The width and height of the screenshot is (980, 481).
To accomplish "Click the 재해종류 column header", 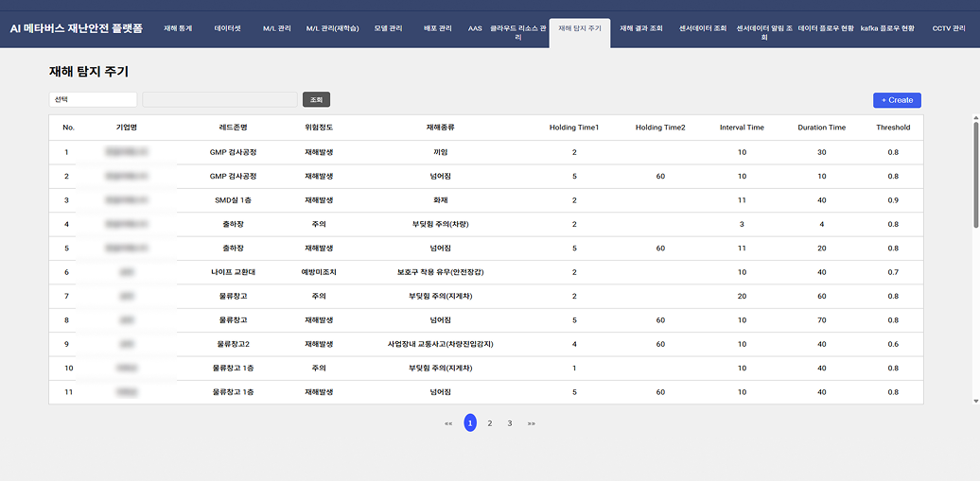I will [441, 128].
